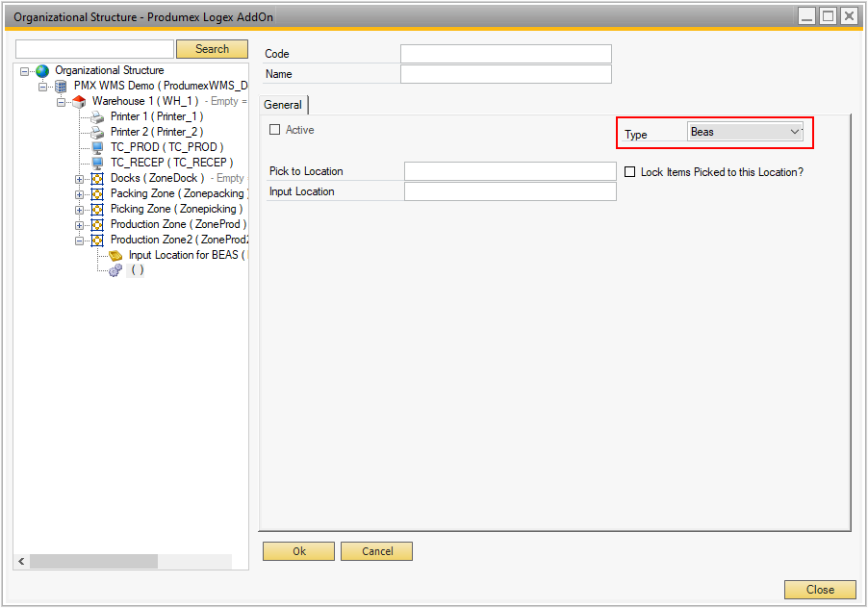Maximize the Organizational Structure window

pyautogui.click(x=828, y=16)
